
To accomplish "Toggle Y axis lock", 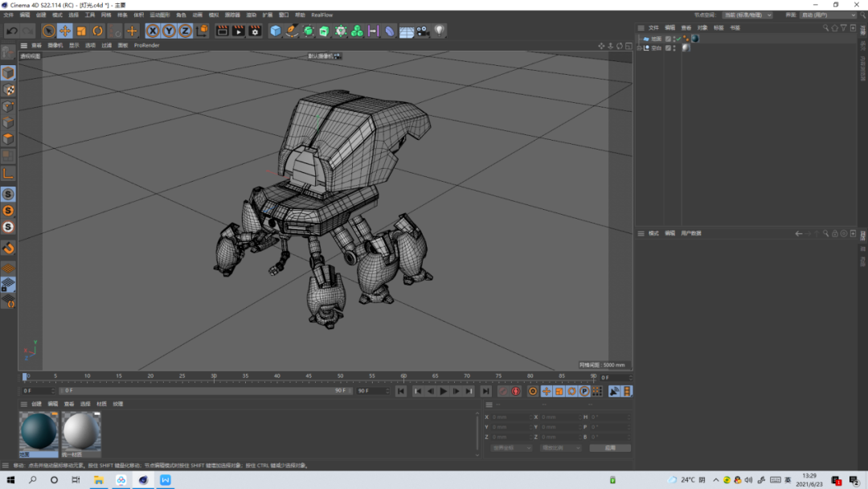I will tap(169, 31).
